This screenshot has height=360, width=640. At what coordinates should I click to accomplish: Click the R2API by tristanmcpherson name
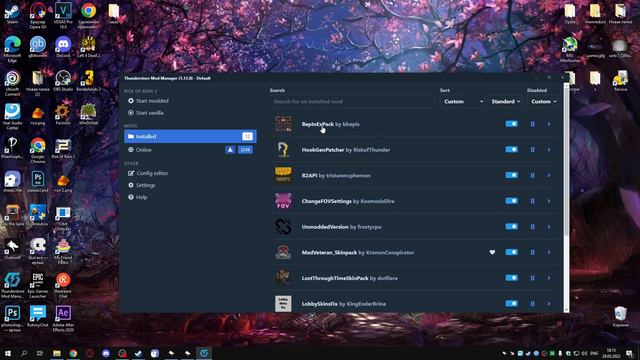coord(336,176)
